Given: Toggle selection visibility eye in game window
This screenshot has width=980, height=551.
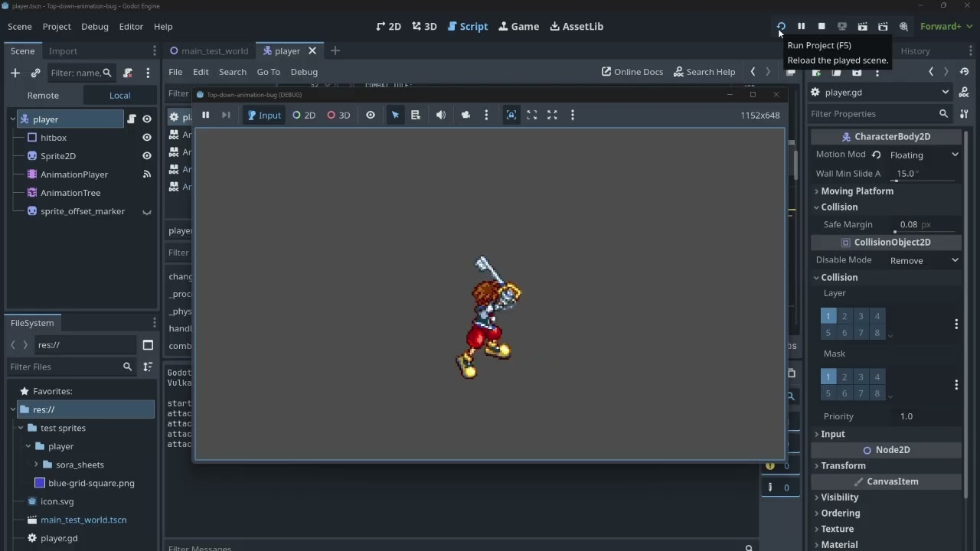Looking at the screenshot, I should pos(371,116).
